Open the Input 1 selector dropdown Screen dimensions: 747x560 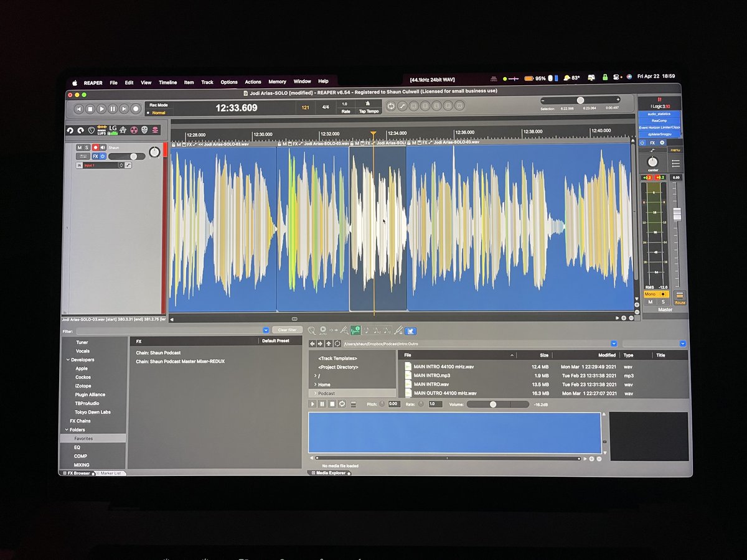click(103, 165)
